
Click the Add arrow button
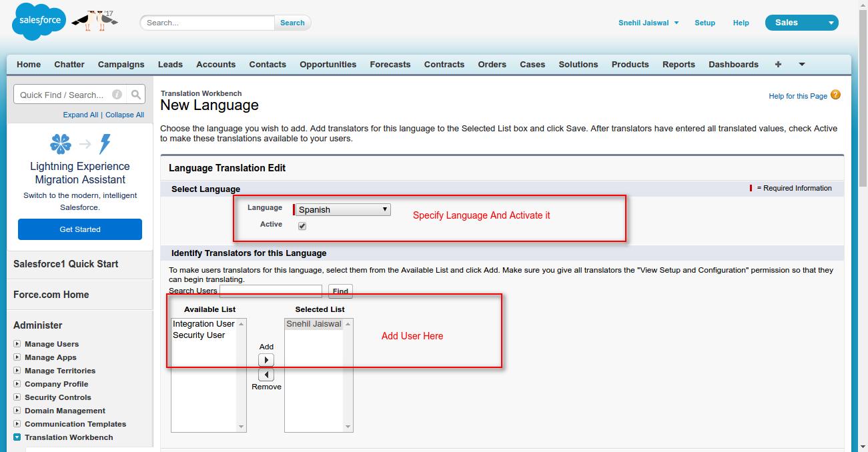pos(266,360)
